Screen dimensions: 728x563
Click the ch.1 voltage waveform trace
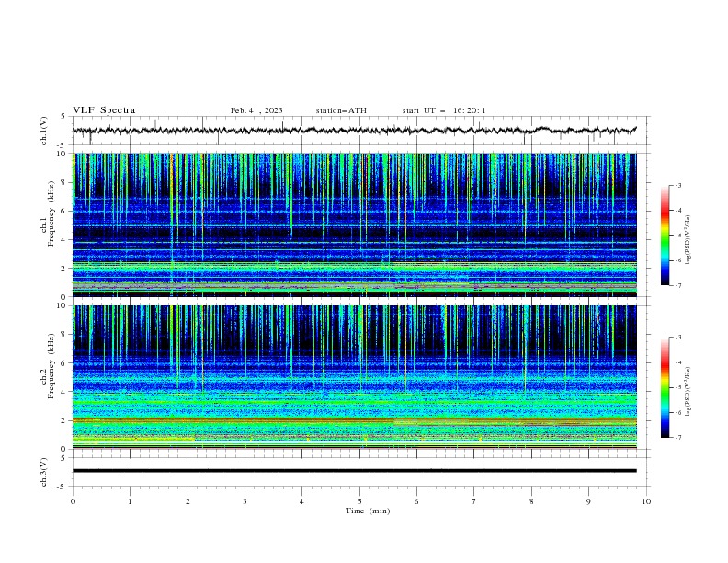pyautogui.click(x=355, y=130)
